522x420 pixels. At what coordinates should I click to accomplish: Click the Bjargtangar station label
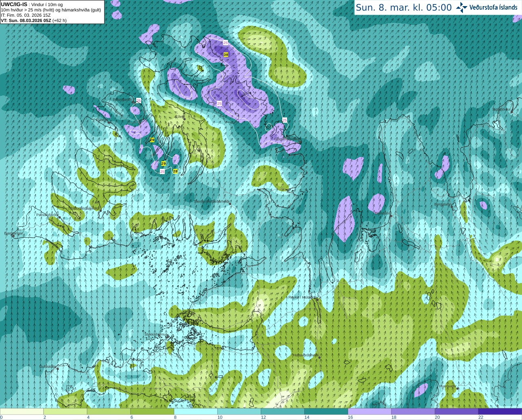(x=13, y=233)
